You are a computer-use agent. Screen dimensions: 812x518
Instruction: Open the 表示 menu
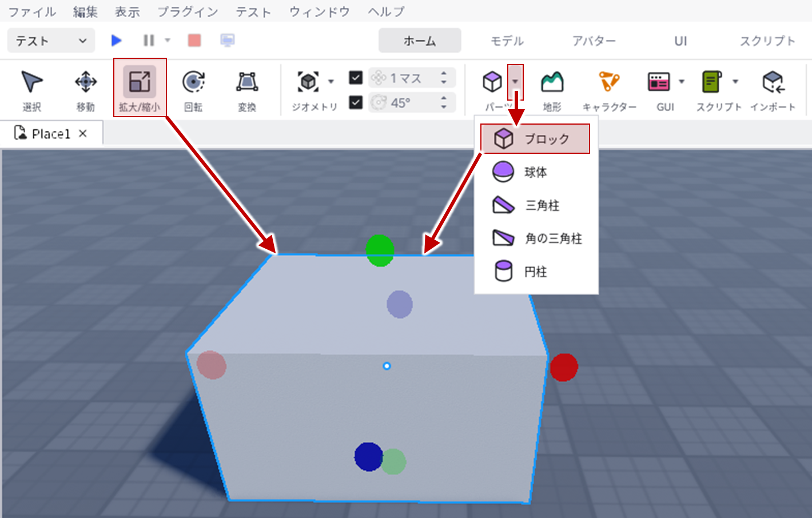pyautogui.click(x=127, y=11)
